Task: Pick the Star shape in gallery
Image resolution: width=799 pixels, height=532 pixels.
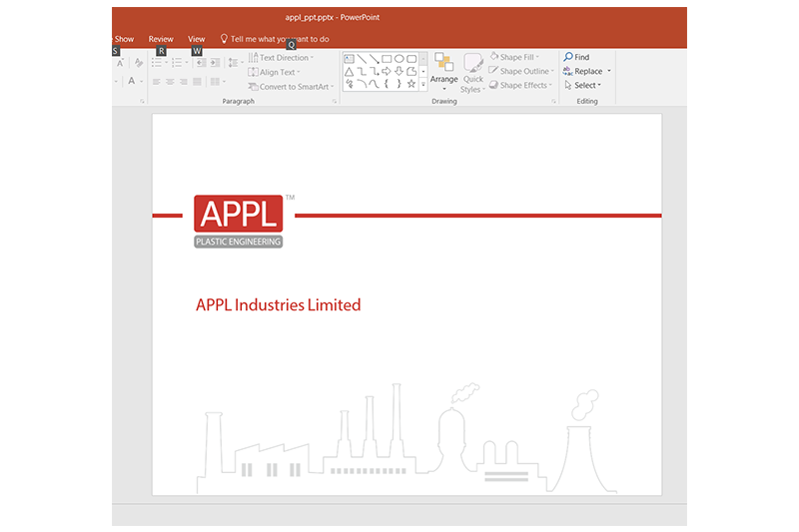Action: [x=411, y=84]
